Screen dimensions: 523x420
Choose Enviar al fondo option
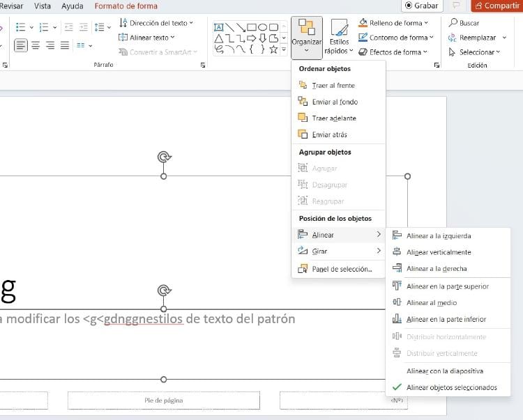335,102
